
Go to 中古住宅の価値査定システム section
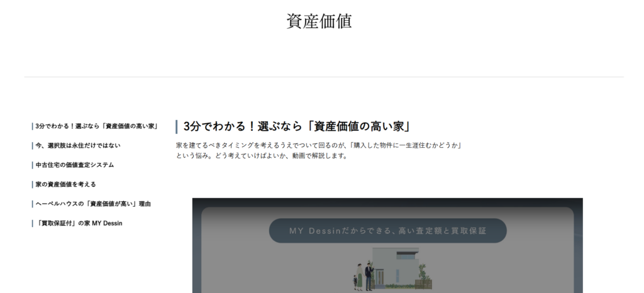(x=75, y=165)
